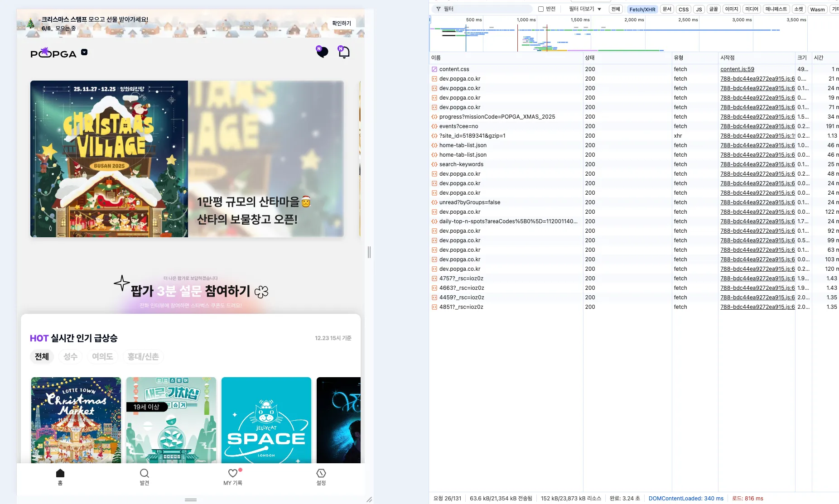Open the dropdown chevron next to POPGA logo
This screenshot has width=839, height=504.
tap(84, 52)
